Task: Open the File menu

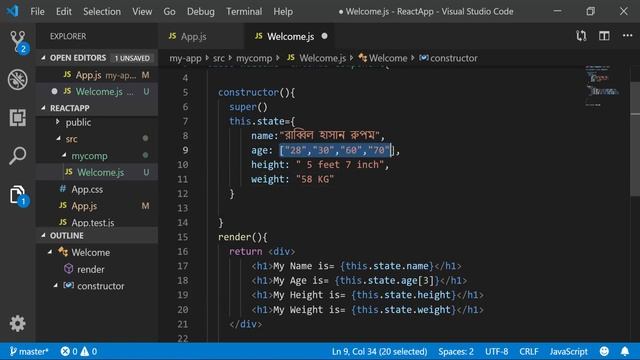Action: 38,11
